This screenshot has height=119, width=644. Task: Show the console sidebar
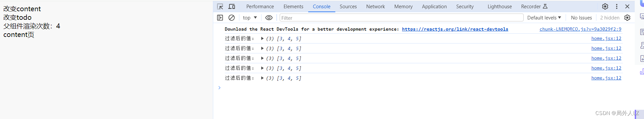220,18
